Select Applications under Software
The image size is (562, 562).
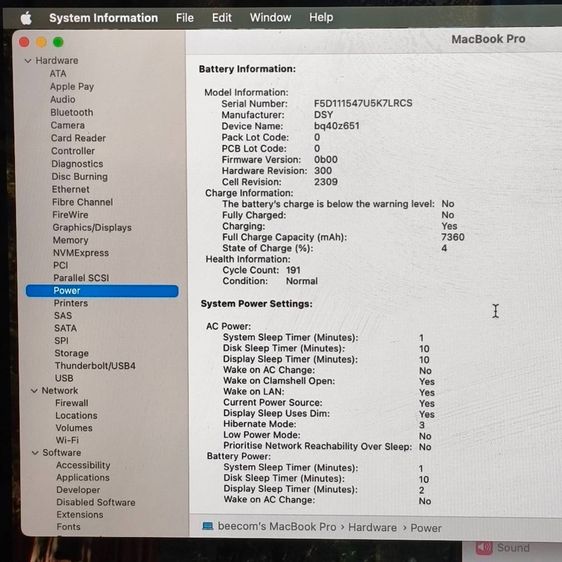pyautogui.click(x=83, y=478)
